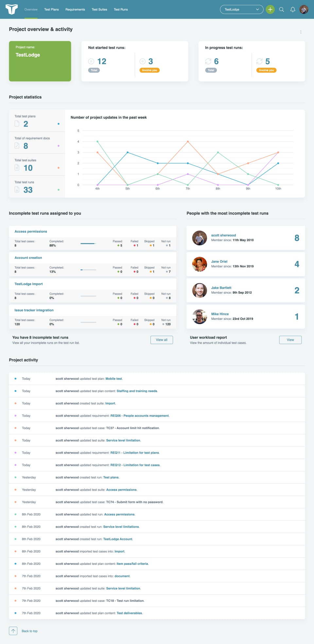Open the Test Runs menu item
314x644 pixels.
(121, 9)
